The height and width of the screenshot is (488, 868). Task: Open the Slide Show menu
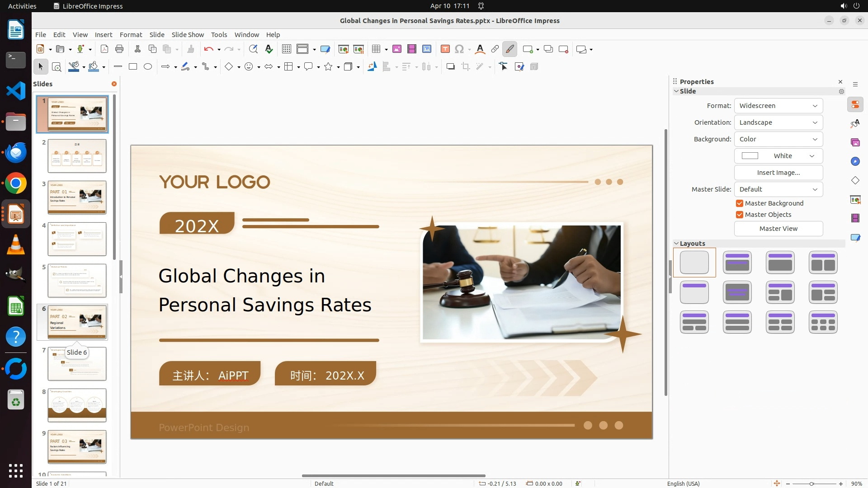[x=188, y=35]
